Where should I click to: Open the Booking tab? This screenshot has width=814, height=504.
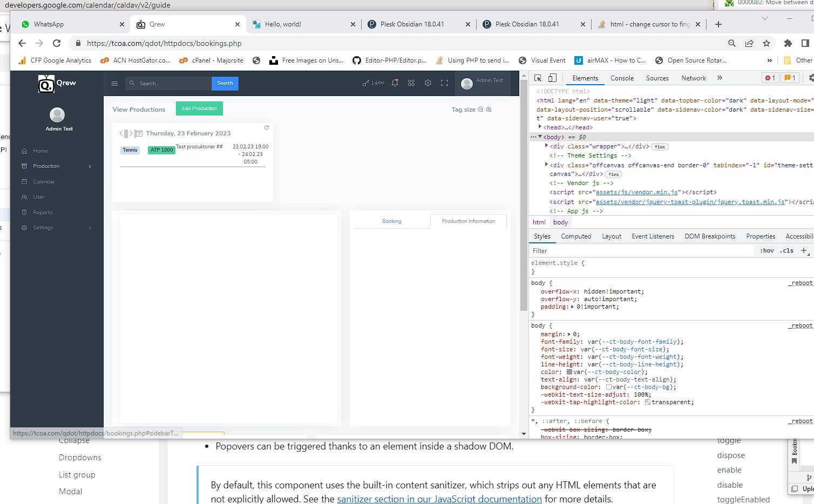[391, 221]
